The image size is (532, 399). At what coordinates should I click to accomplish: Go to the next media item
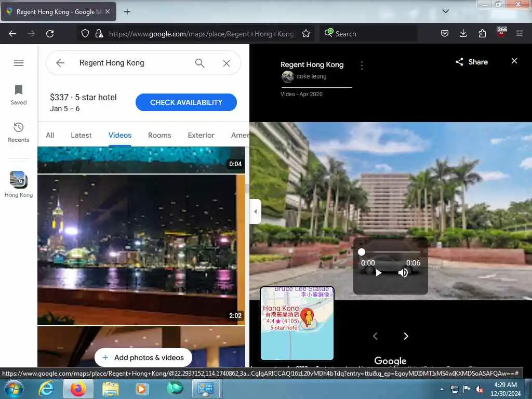click(x=406, y=336)
